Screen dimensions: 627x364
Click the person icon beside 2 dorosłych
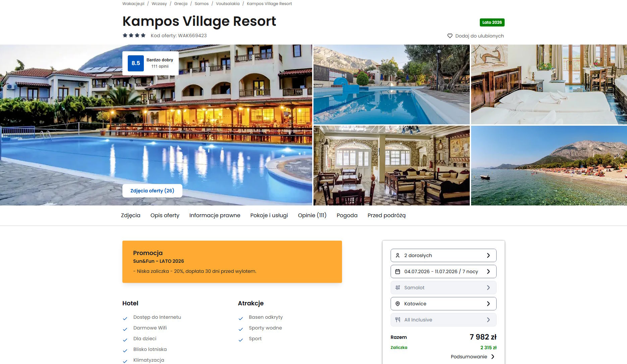398,255
